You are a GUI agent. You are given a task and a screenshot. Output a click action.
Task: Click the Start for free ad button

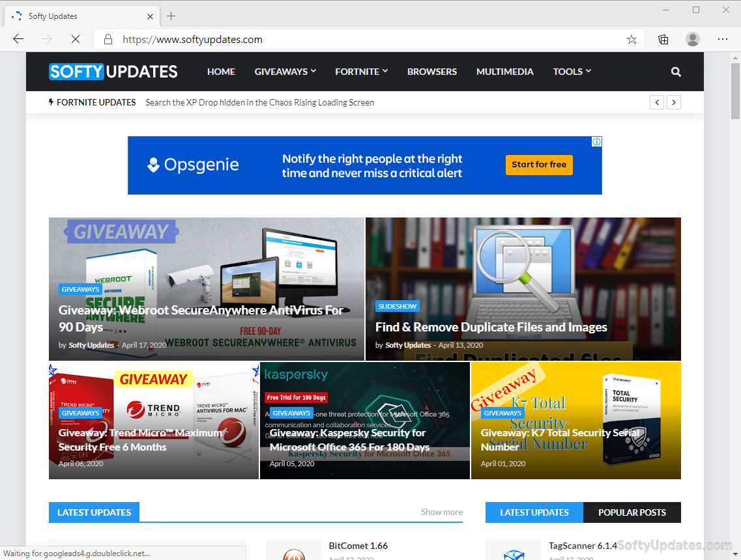coord(539,165)
